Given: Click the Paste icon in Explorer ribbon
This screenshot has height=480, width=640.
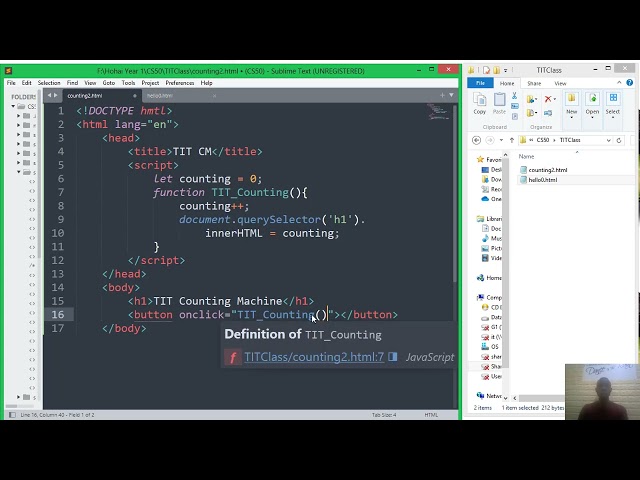Looking at the screenshot, I should (499, 99).
